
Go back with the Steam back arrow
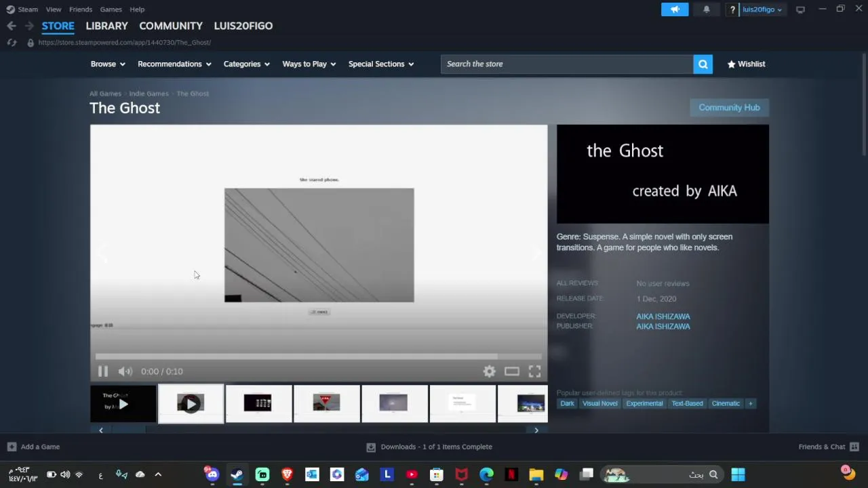(12, 26)
